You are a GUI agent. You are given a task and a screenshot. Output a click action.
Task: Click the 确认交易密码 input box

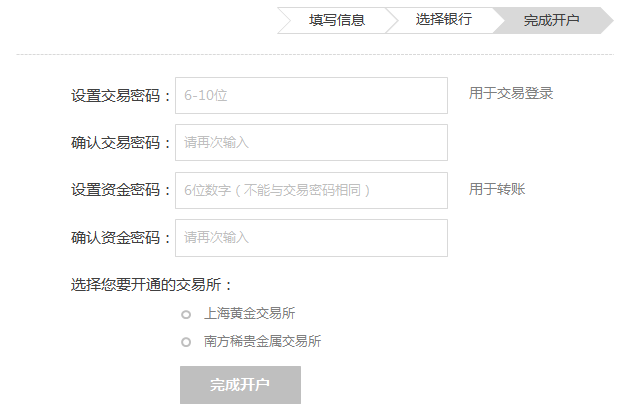[311, 143]
